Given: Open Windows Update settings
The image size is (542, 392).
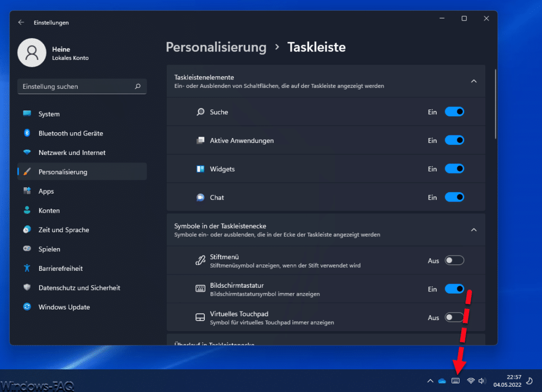Looking at the screenshot, I should [82, 307].
